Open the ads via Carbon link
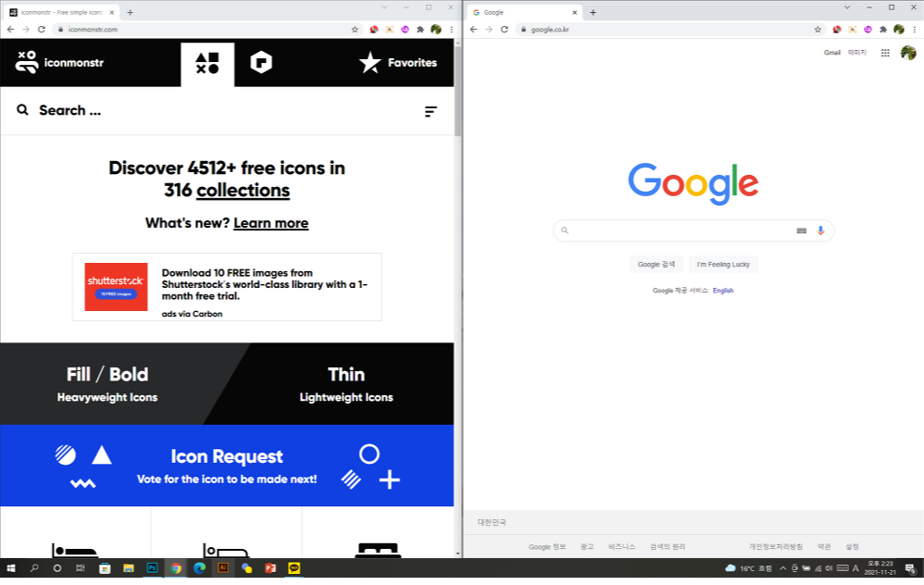The width and height of the screenshot is (924, 585). point(192,314)
